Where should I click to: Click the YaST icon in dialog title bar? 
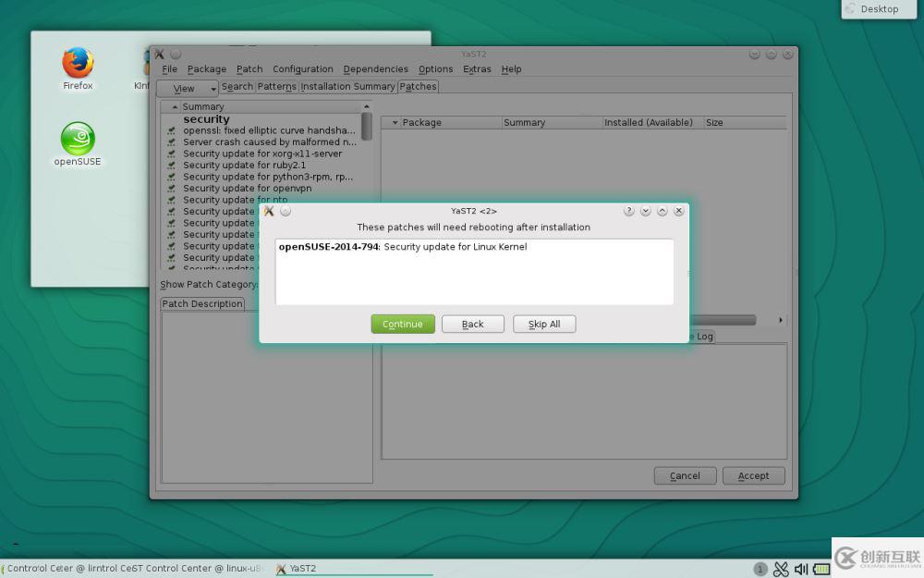click(x=269, y=211)
